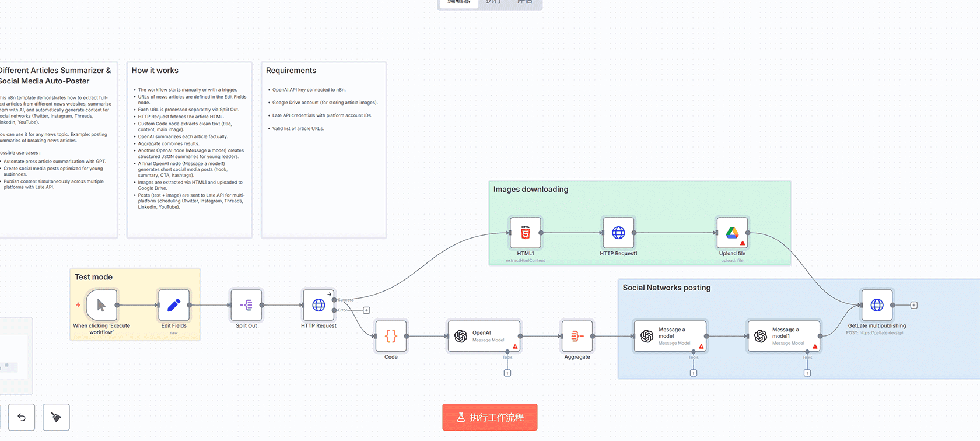Click the tidy-up broom icon button
980x441 pixels.
[x=57, y=417]
